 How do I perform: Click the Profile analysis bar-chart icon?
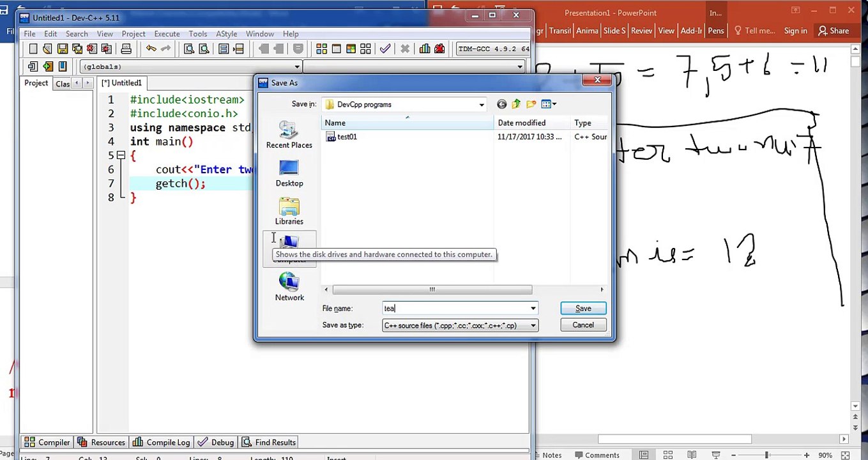click(x=425, y=49)
